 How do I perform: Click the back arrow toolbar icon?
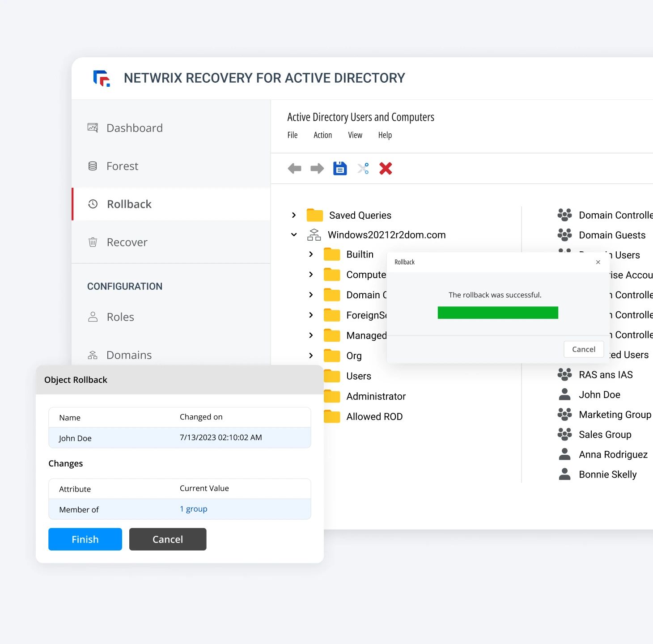(294, 169)
